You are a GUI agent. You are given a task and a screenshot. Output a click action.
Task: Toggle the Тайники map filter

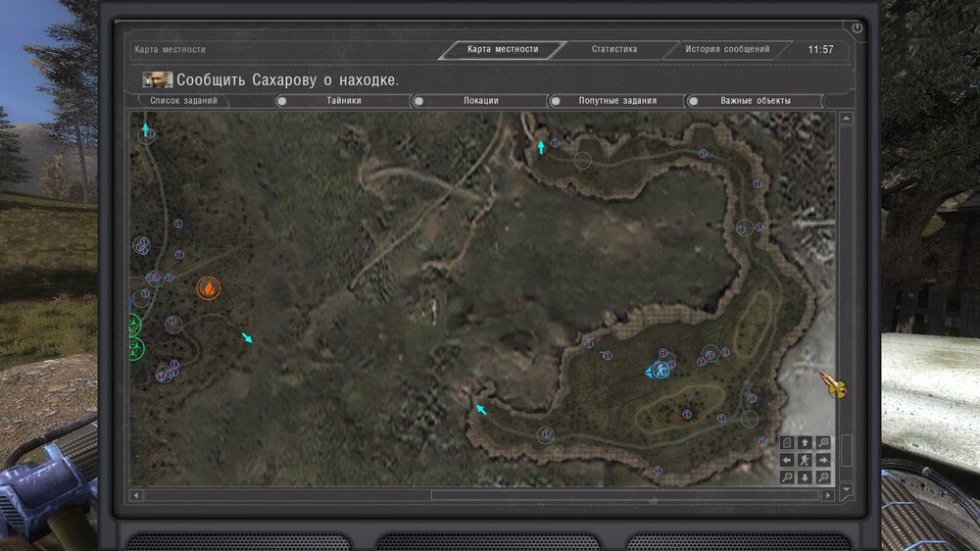point(343,101)
